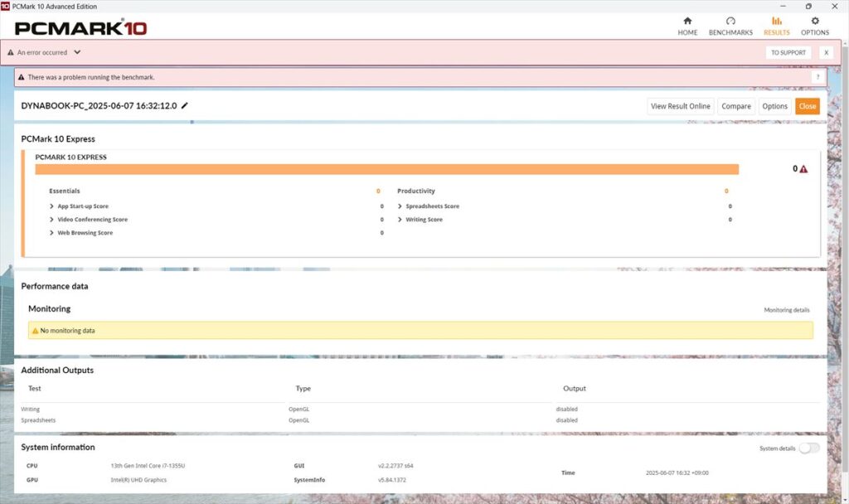Expand Writing Score row
The width and height of the screenshot is (849, 504).
coord(400,219)
